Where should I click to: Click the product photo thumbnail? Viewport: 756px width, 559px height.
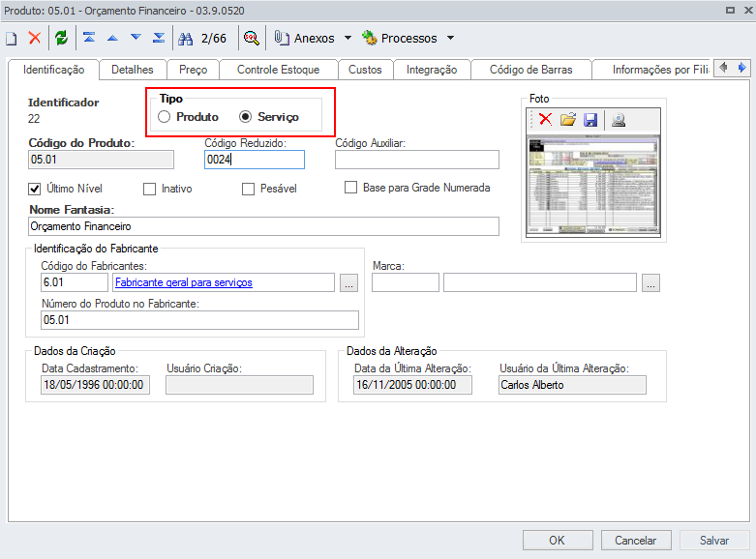(x=593, y=186)
